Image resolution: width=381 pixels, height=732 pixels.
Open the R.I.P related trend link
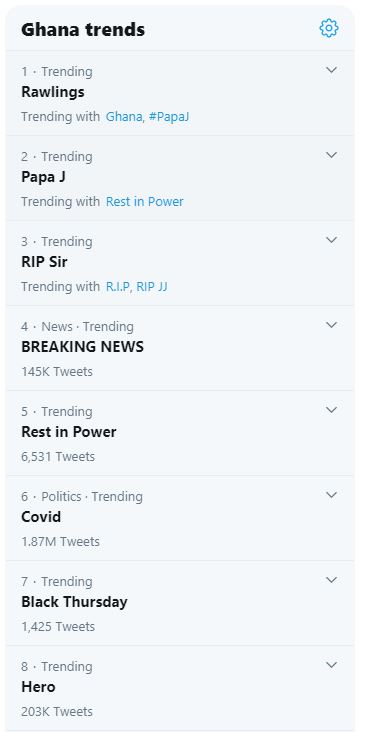[x=118, y=287]
